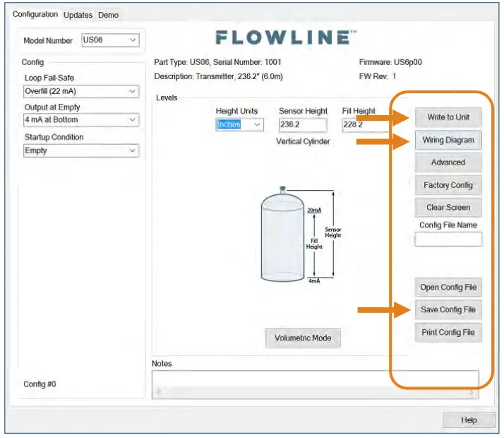Expand the Model Number dropdown

[x=109, y=40]
